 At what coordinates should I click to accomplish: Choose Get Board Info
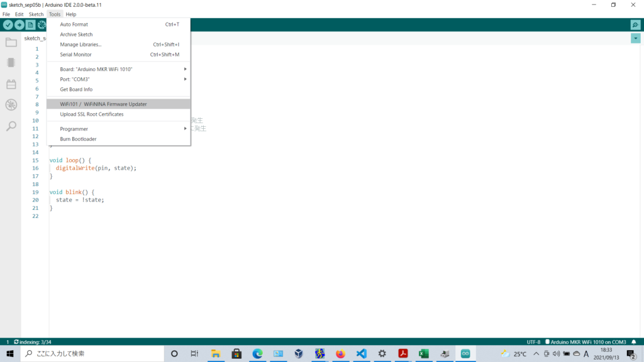point(118,89)
